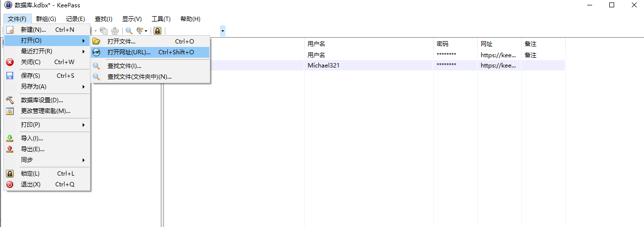This screenshot has height=227, width=644.
Task: Open the 查找(I) menu
Action: pyautogui.click(x=103, y=19)
